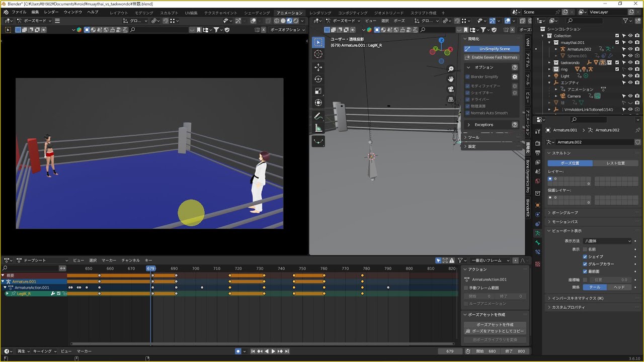Click Enable Eevee Fast Normals button
Viewport: 644px width, 362px height.
pyautogui.click(x=492, y=57)
